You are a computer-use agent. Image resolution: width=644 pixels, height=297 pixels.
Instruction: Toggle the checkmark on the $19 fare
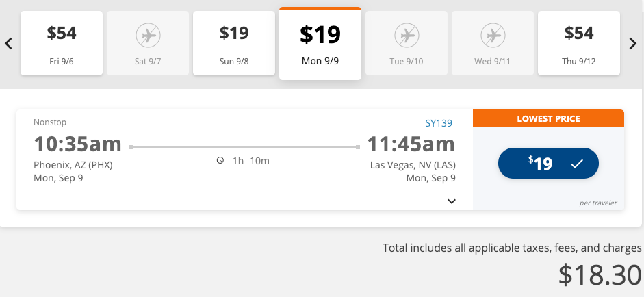[576, 164]
